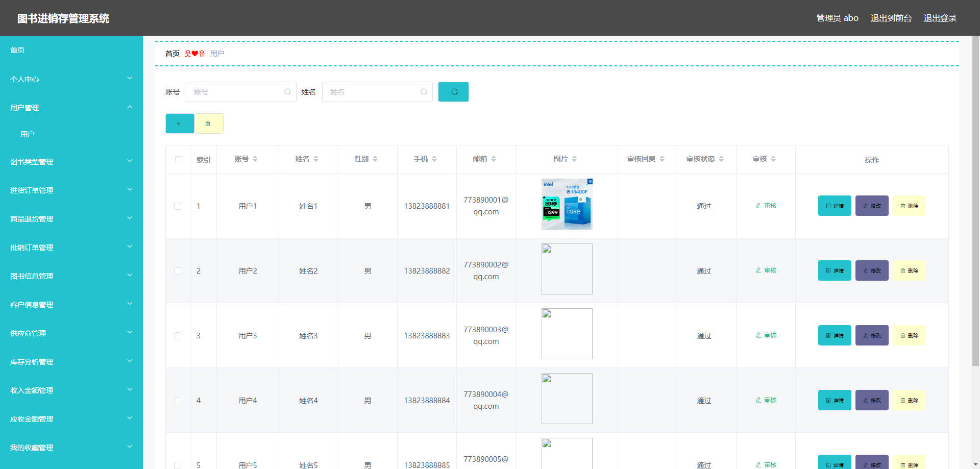Expand 客户信息管理 sidebar menu
This screenshot has height=469, width=980.
click(x=71, y=305)
